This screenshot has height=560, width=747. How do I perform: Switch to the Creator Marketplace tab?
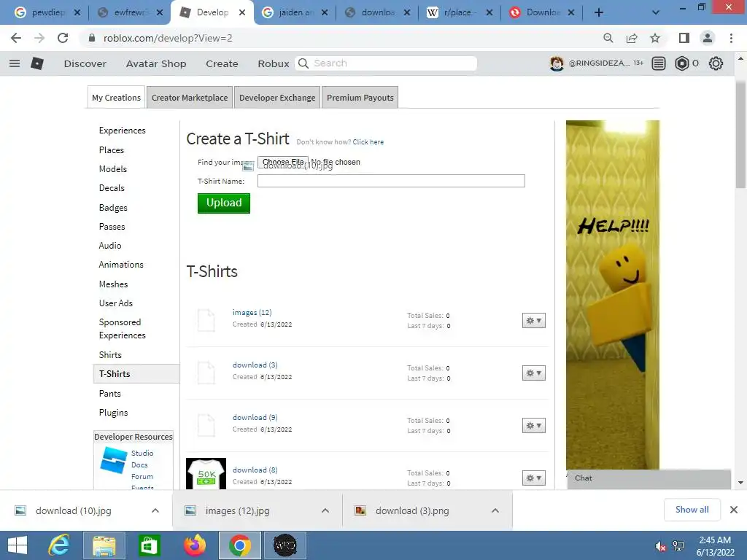(190, 98)
